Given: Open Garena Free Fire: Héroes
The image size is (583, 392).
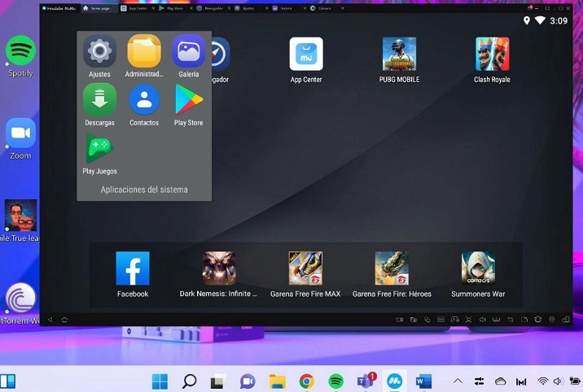Looking at the screenshot, I should coord(392,274).
